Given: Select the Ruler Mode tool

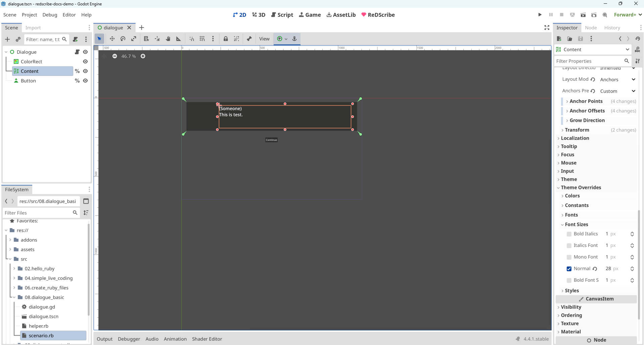Looking at the screenshot, I should [179, 39].
